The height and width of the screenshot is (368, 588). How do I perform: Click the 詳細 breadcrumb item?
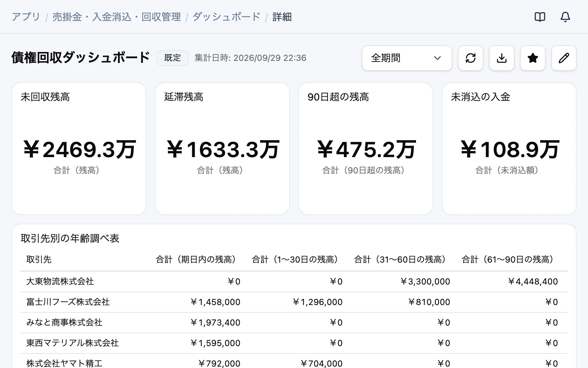(x=282, y=17)
